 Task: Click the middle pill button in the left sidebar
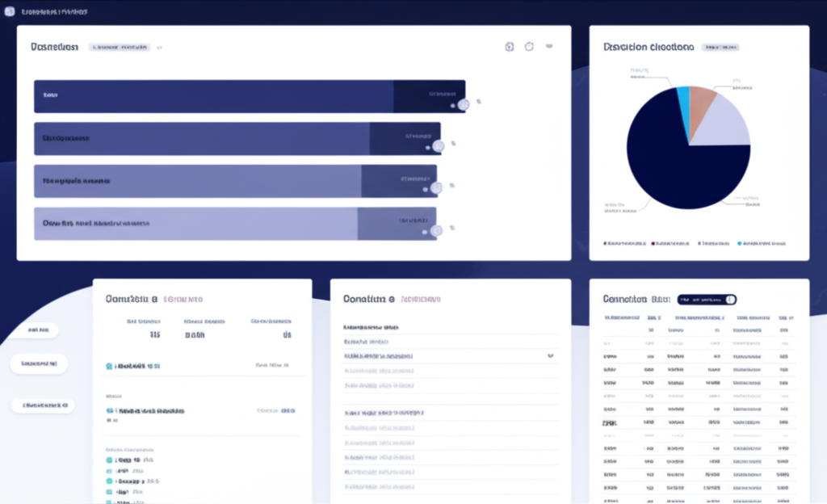[x=39, y=364]
